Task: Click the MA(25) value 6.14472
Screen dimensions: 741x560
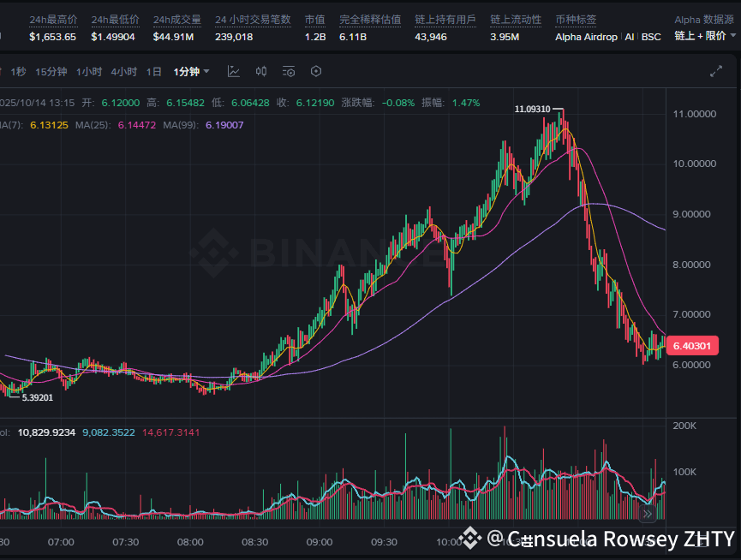Action: click(x=136, y=125)
